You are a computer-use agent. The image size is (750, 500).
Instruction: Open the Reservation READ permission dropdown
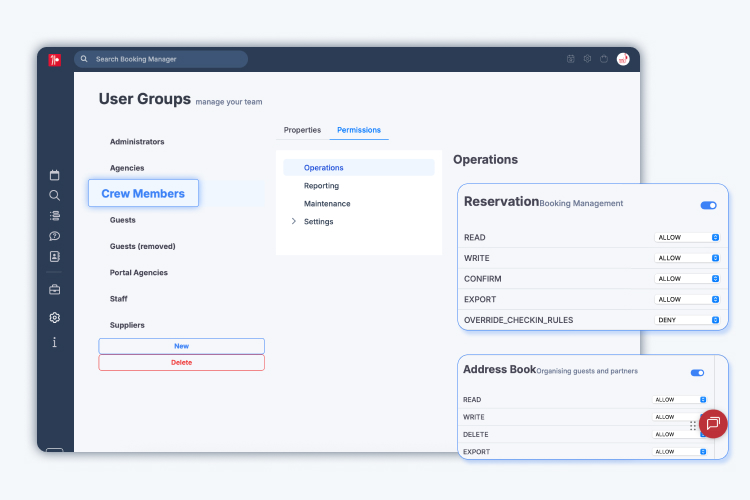coord(687,237)
